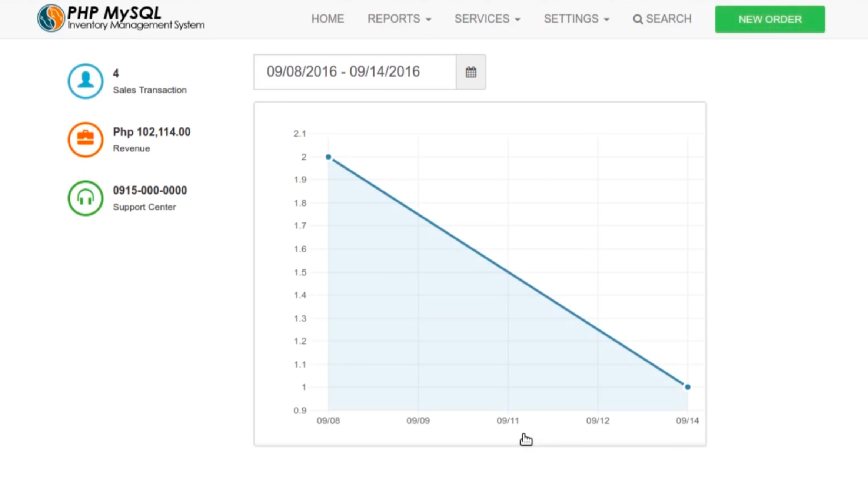Click the 09/11 x-axis chart label
Image resolution: width=868 pixels, height=496 pixels.
[x=508, y=420]
